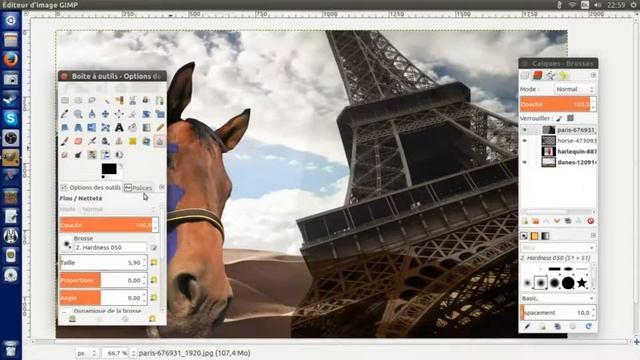Open the brush filter dropdown

coord(558,248)
